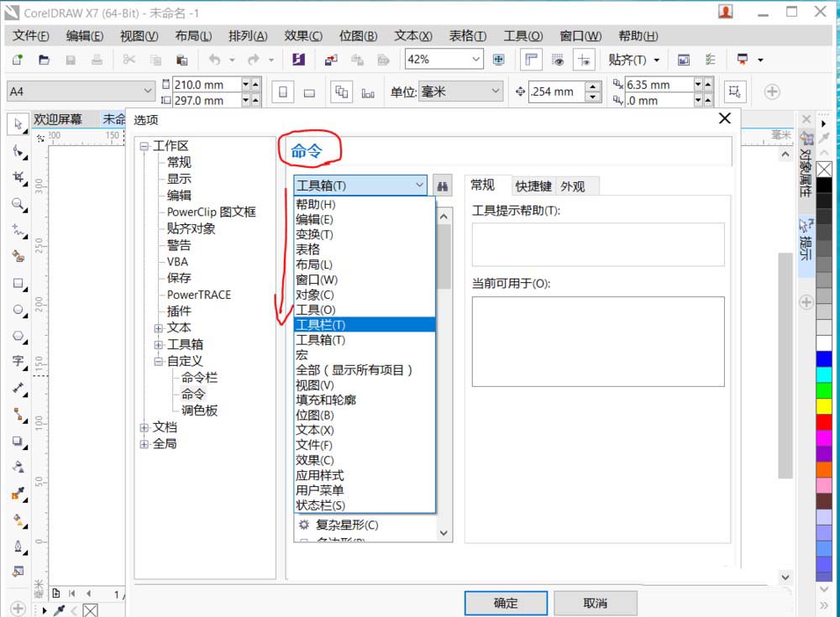Select the Text tool
This screenshot has height=617, width=840.
tap(18, 362)
